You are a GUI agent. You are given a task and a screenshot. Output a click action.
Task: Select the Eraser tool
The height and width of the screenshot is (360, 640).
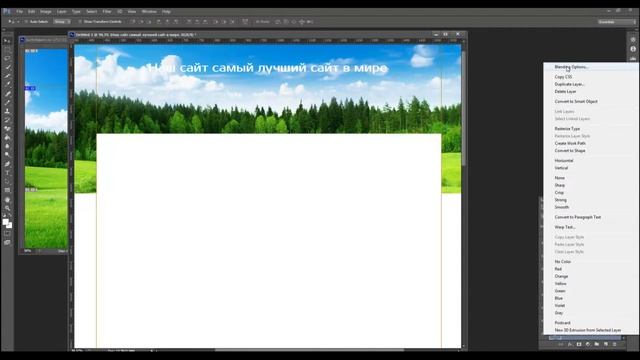point(7,129)
